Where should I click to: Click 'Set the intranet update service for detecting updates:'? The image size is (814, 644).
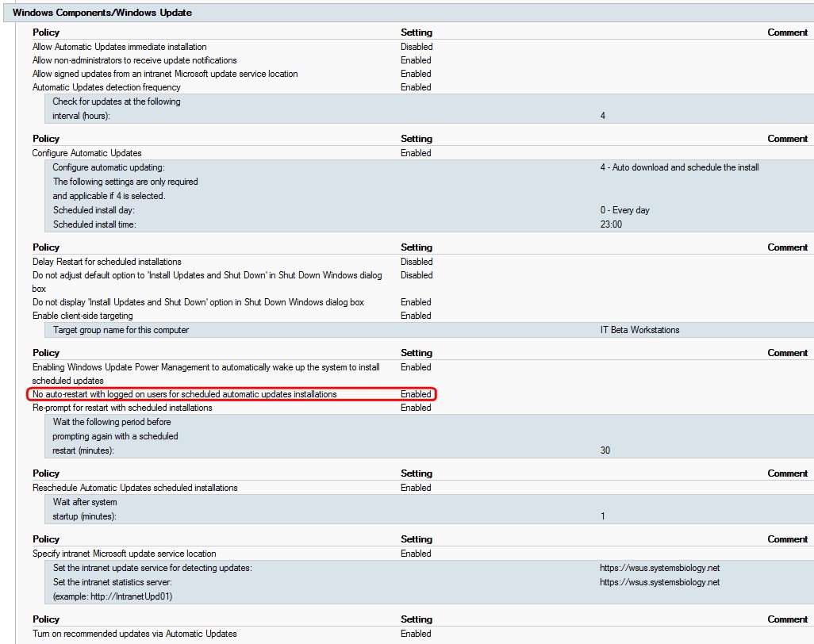[152, 568]
